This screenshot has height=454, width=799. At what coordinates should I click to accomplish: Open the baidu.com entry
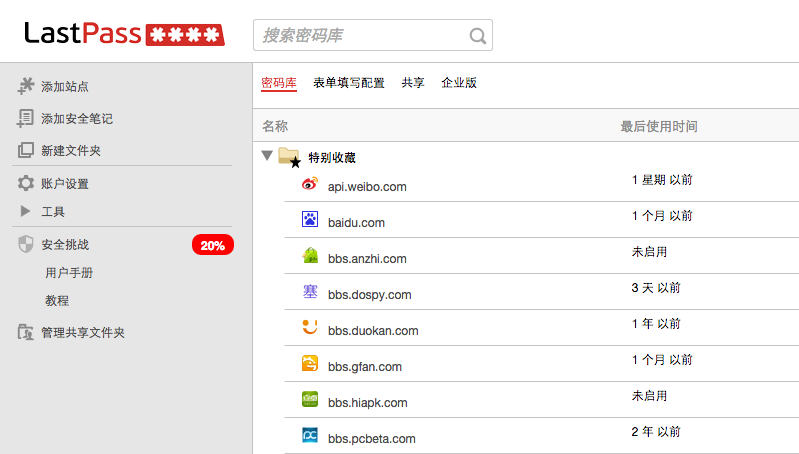356,223
